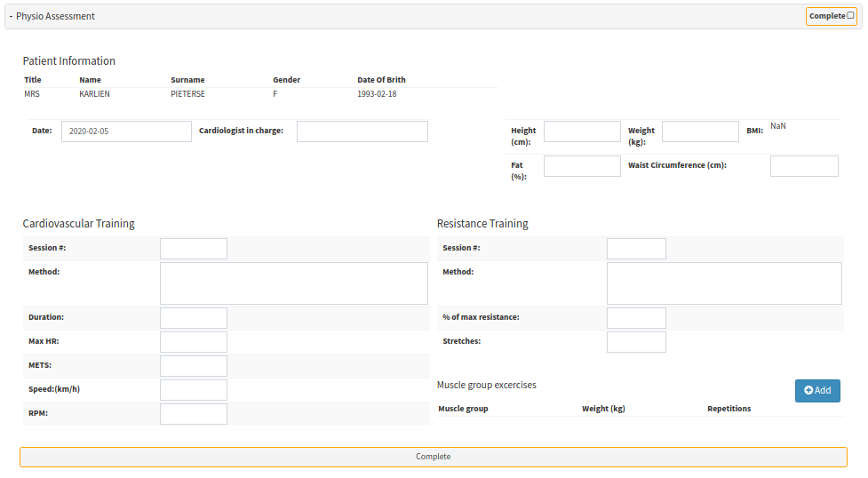Click the Date input field

(x=126, y=131)
